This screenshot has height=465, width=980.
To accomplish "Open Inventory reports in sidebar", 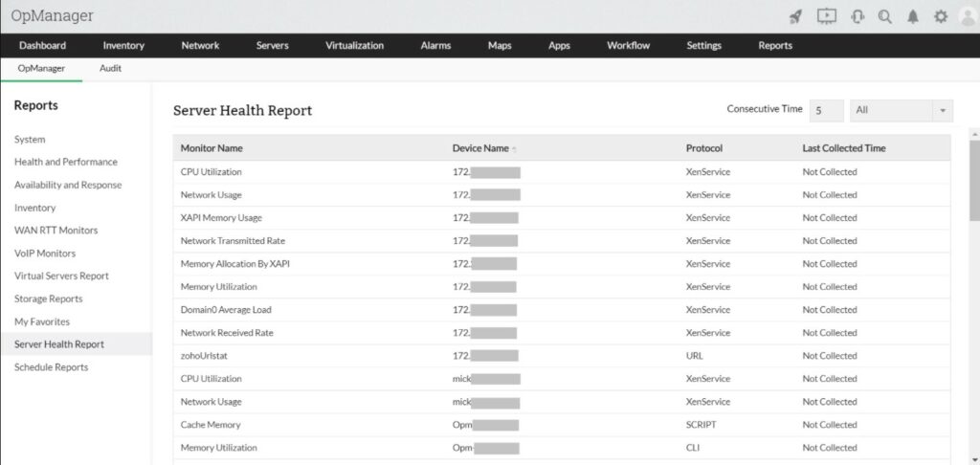I will pyautogui.click(x=35, y=208).
